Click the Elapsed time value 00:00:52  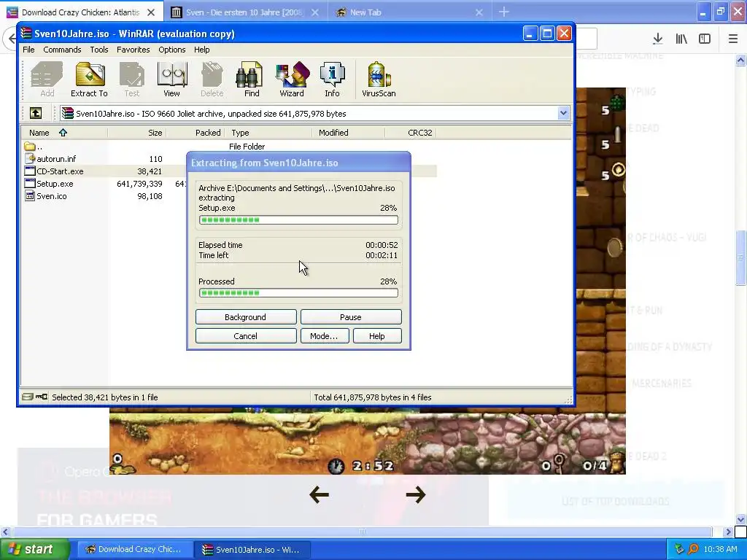[x=382, y=245]
